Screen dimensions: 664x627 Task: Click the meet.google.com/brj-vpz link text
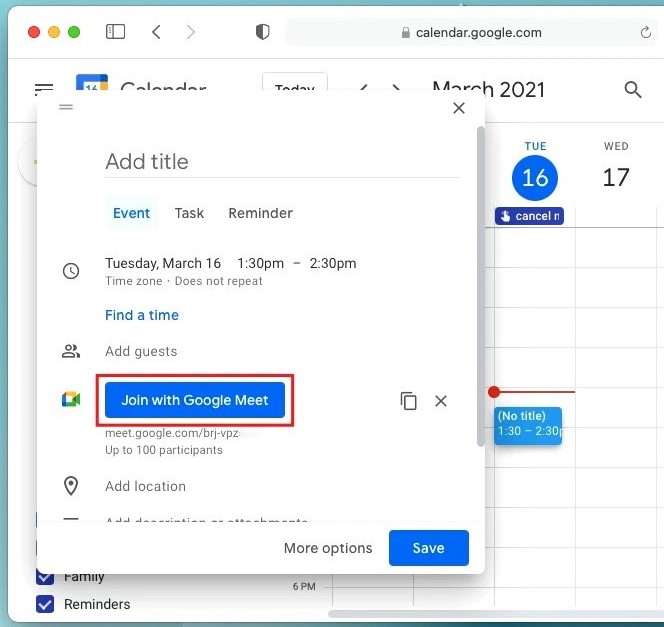pos(172,433)
